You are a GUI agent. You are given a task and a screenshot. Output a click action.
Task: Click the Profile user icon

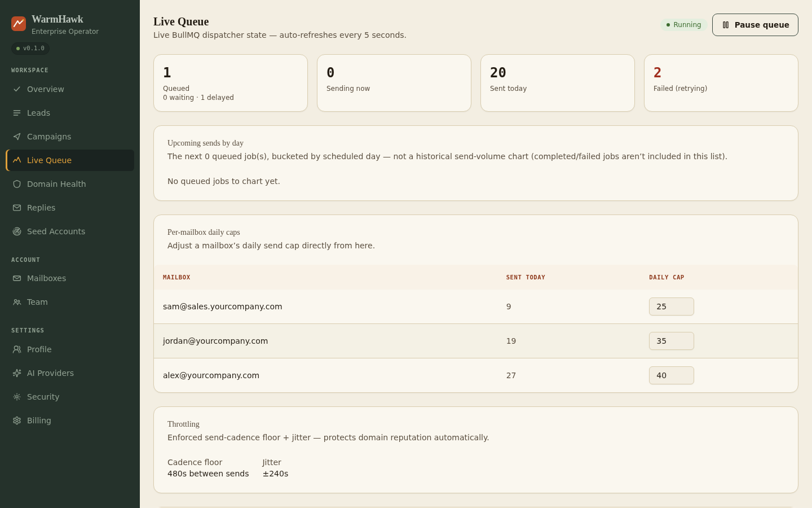17,349
